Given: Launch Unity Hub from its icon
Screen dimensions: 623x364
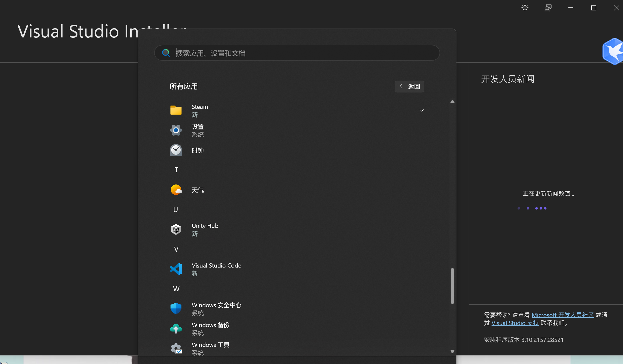Looking at the screenshot, I should tap(176, 229).
